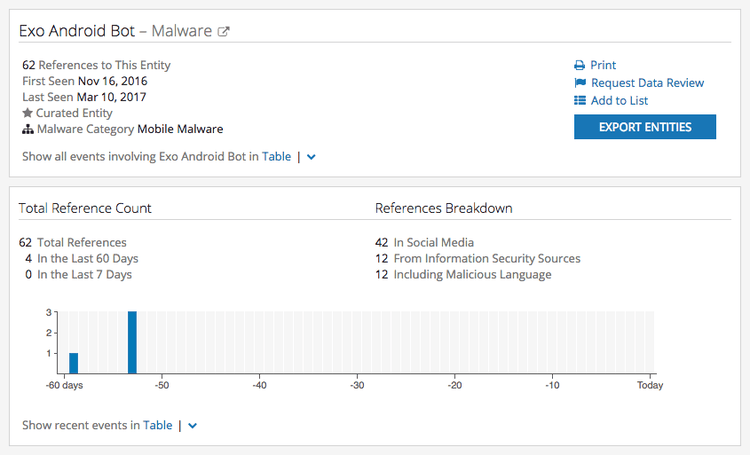This screenshot has height=455, width=750.
Task: Choose the Add to List link
Action: [619, 101]
